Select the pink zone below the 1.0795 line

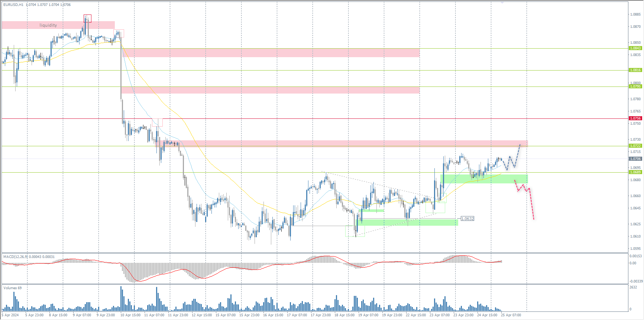tap(271, 90)
